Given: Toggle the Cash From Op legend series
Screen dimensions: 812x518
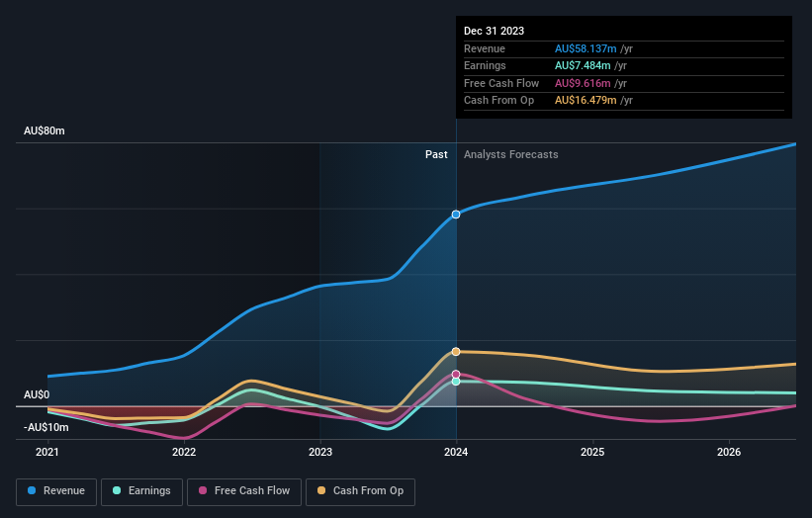Looking at the screenshot, I should (360, 491).
